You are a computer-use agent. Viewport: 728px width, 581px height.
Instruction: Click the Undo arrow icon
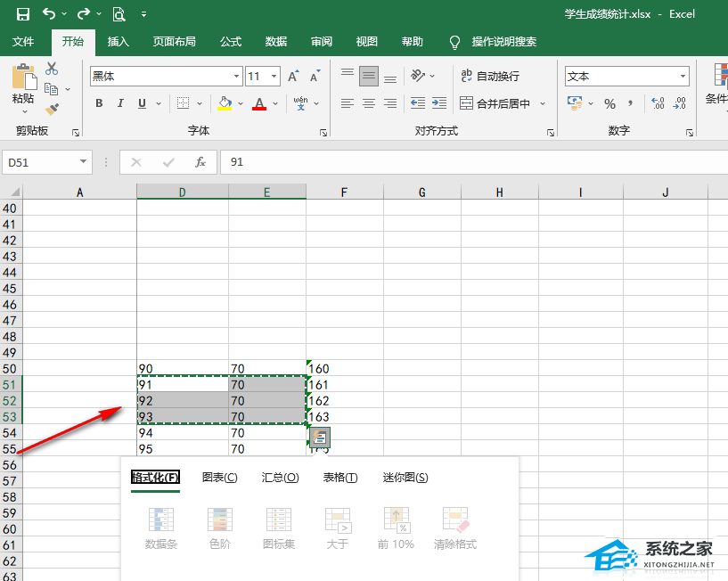[x=49, y=13]
